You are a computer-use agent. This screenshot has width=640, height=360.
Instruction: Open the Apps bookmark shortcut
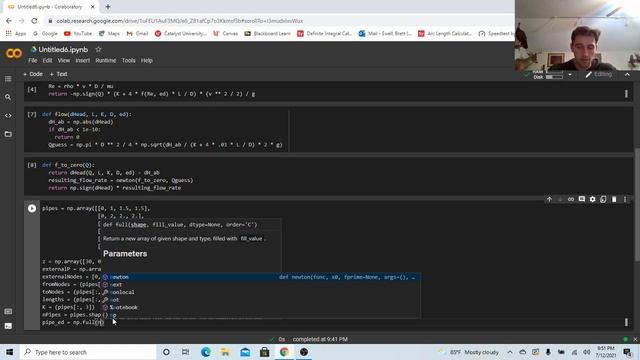16,33
